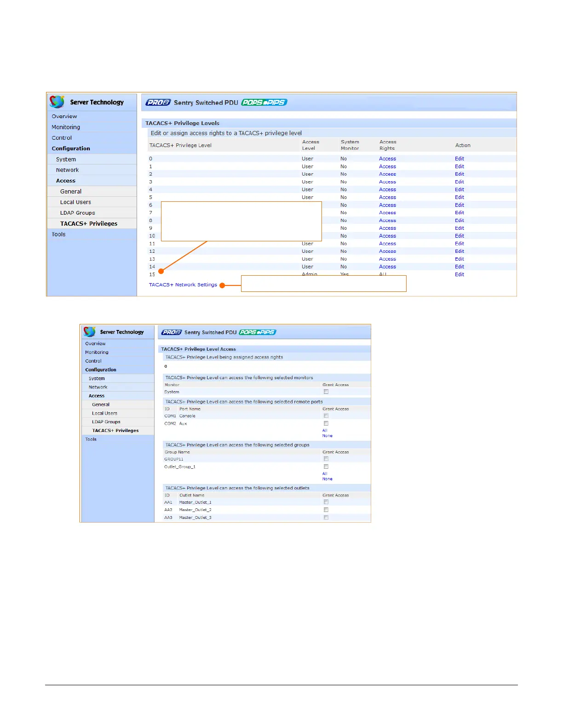The width and height of the screenshot is (563, 728).
Task: Click POPS PIPS badge in upper page header
Action: click(264, 102)
